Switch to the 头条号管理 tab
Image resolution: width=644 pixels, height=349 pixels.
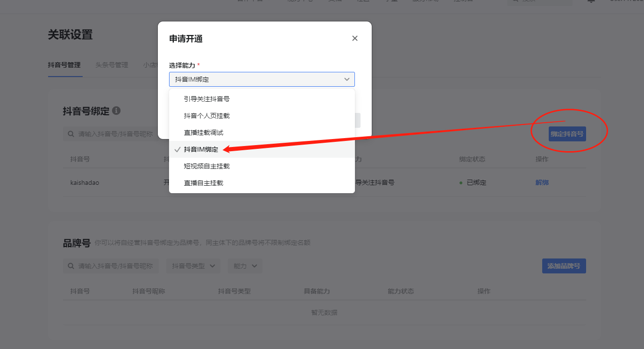[x=112, y=65]
